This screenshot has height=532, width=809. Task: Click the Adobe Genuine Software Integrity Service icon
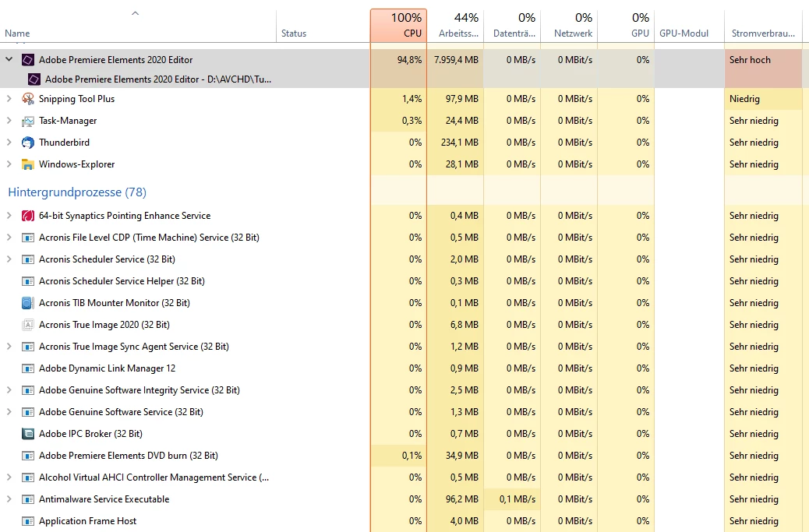click(28, 390)
